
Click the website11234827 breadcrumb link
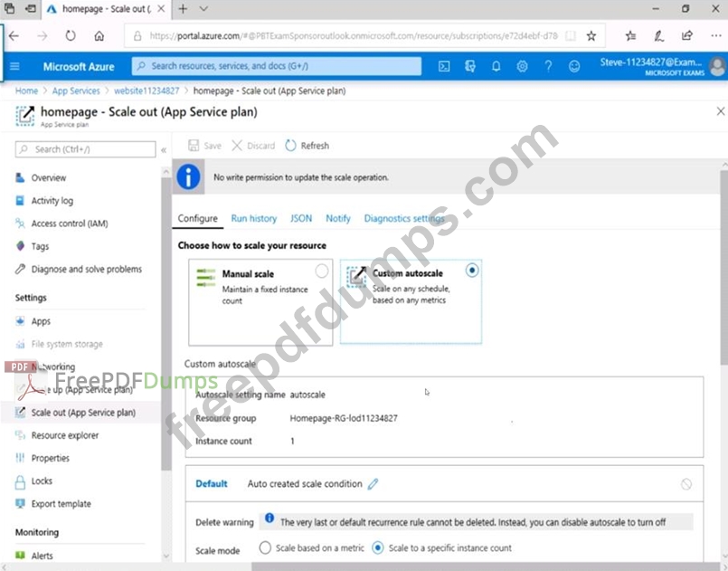pyautogui.click(x=147, y=91)
